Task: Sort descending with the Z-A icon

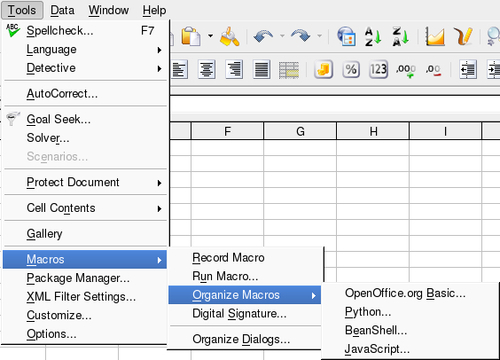Action: [x=400, y=36]
